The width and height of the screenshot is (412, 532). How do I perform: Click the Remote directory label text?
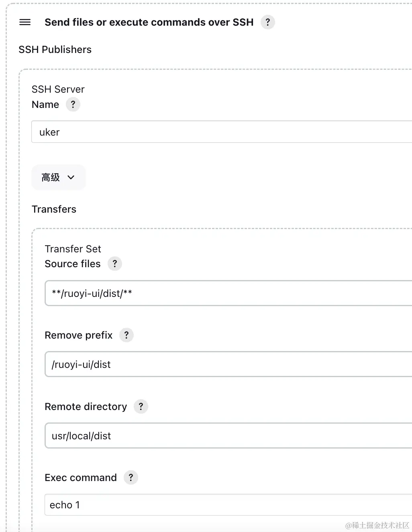tap(86, 406)
